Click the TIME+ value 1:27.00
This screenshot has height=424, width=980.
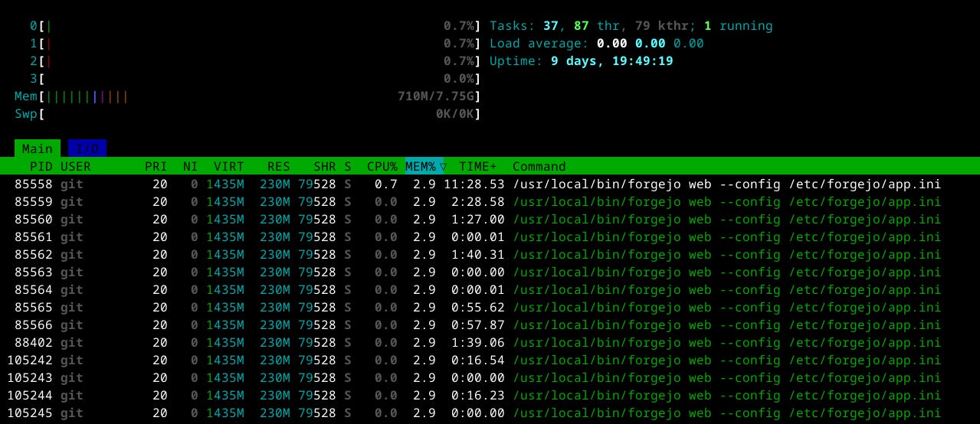pyautogui.click(x=477, y=219)
